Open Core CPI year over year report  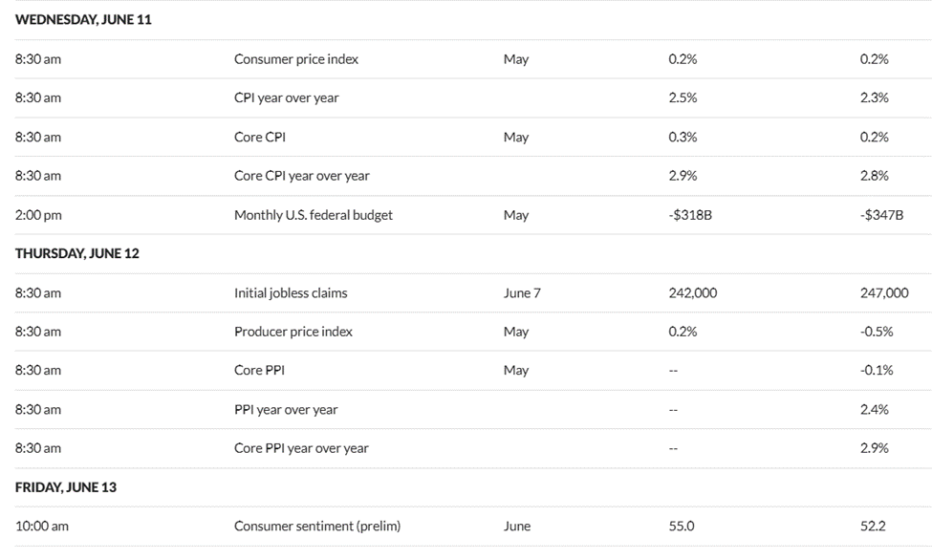click(x=302, y=176)
